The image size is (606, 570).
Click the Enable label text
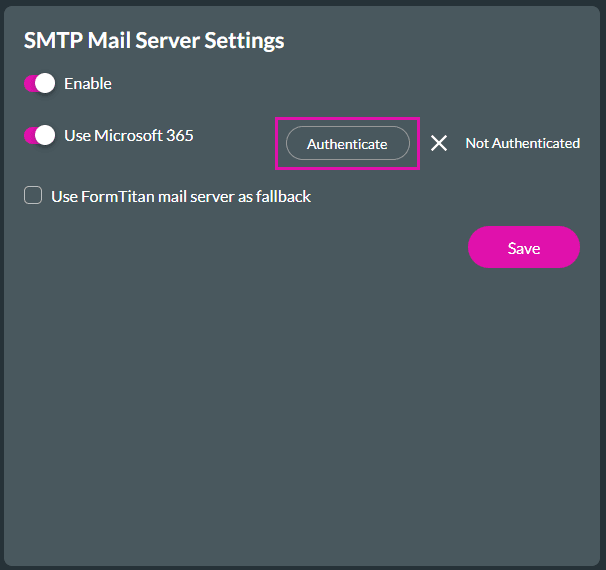click(x=88, y=84)
